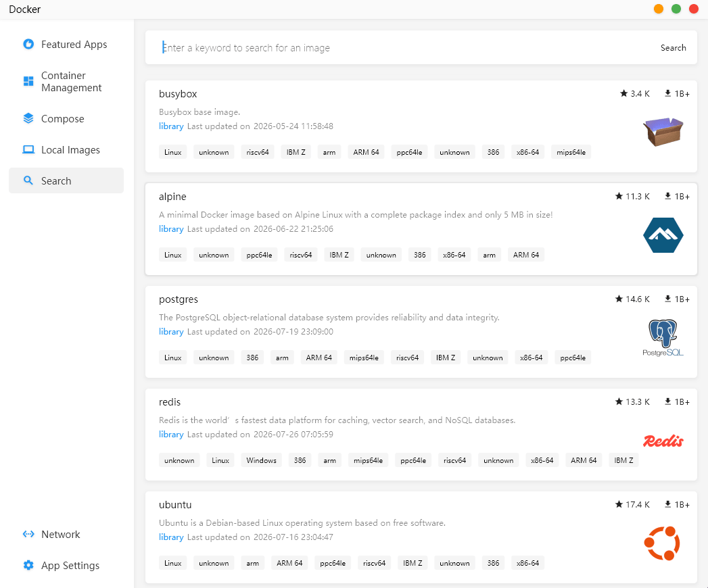
Task: Click the Search button in search bar
Action: click(673, 48)
